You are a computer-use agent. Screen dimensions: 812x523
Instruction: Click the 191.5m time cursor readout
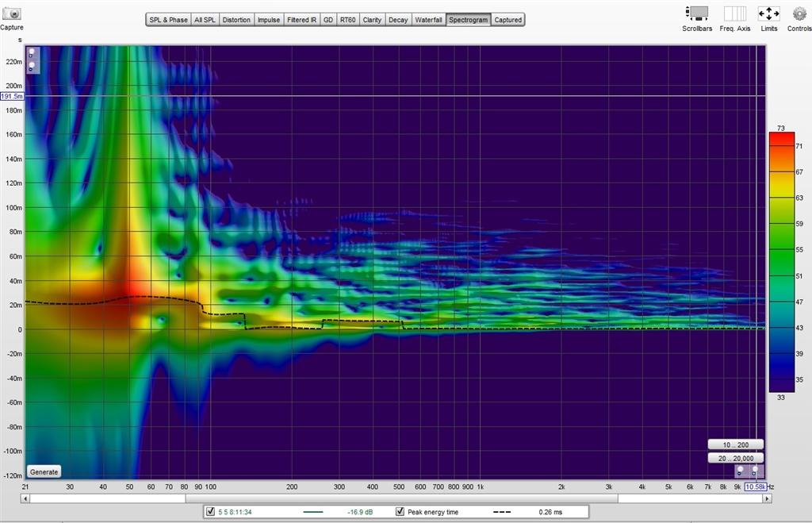pos(12,96)
